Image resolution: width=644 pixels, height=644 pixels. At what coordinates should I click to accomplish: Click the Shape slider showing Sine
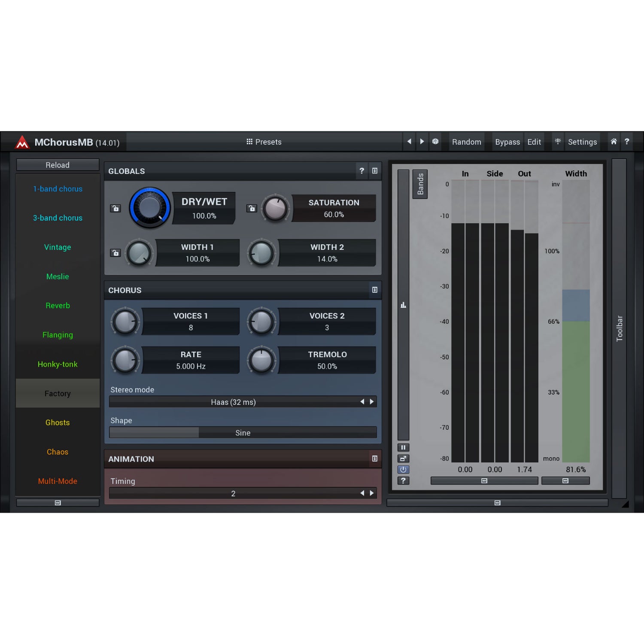(243, 433)
